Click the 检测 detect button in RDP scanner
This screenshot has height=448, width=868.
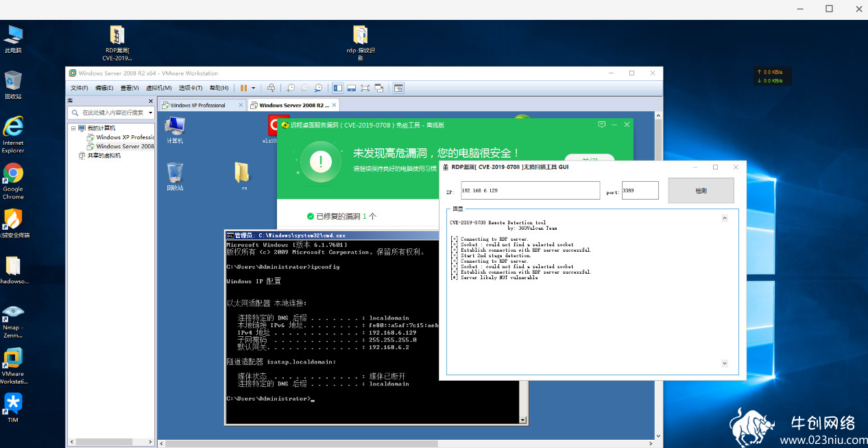(701, 191)
